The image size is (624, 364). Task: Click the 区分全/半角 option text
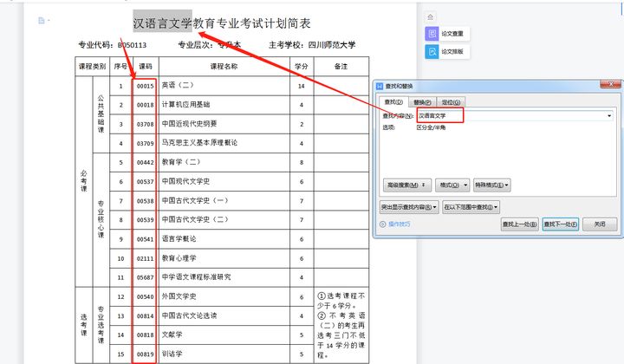431,127
